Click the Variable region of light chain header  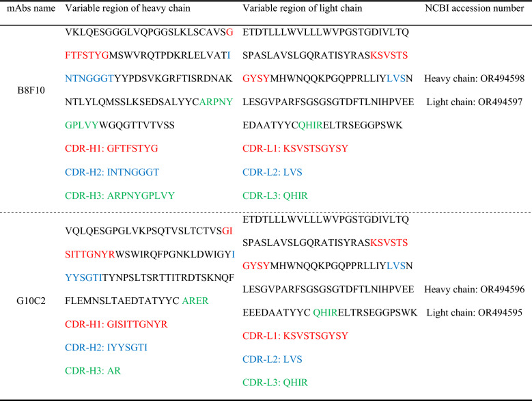tap(303, 8)
